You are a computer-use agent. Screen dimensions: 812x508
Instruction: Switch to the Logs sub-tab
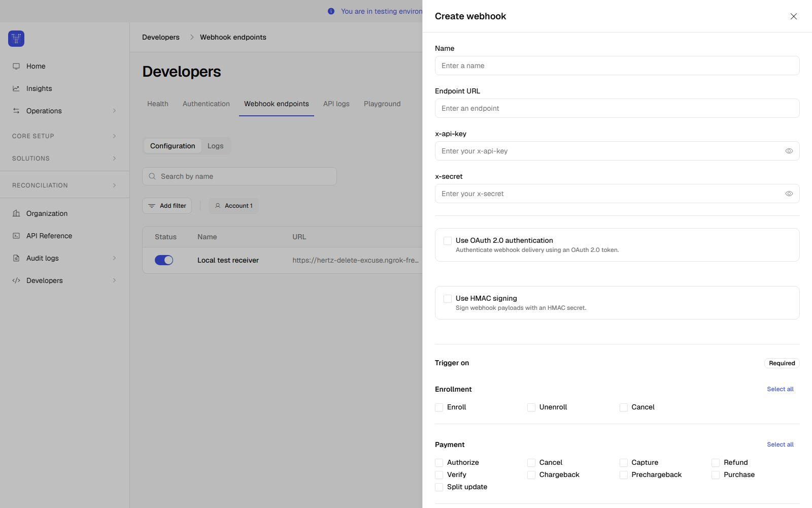pos(215,146)
